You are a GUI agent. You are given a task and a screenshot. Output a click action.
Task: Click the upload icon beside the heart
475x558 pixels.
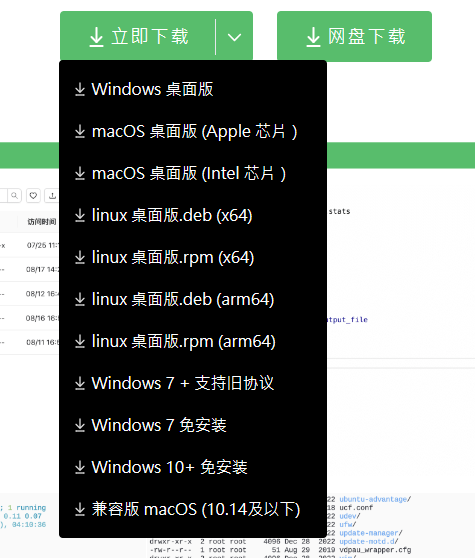[x=52, y=195]
